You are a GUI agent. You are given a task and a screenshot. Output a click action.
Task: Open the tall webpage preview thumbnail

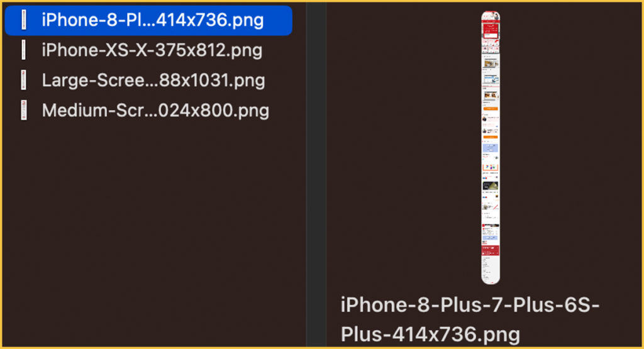pyautogui.click(x=491, y=147)
